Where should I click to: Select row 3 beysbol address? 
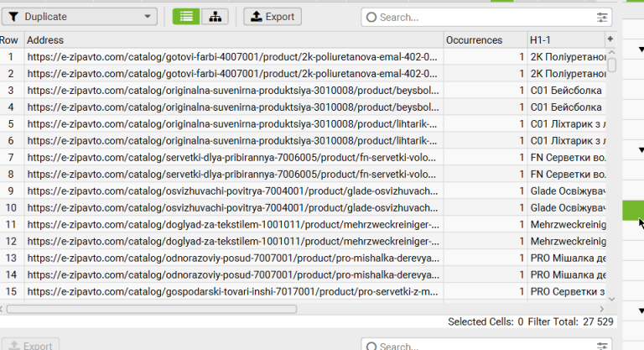coord(233,91)
